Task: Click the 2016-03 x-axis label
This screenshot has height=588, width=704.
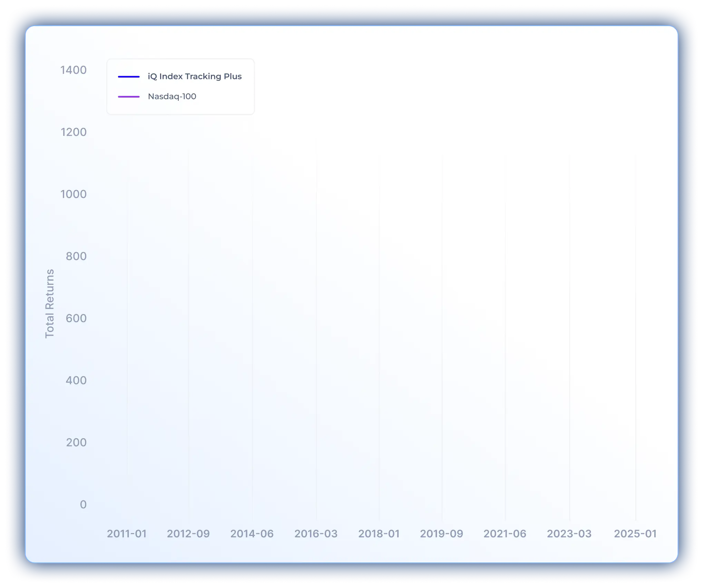Action: pos(316,534)
